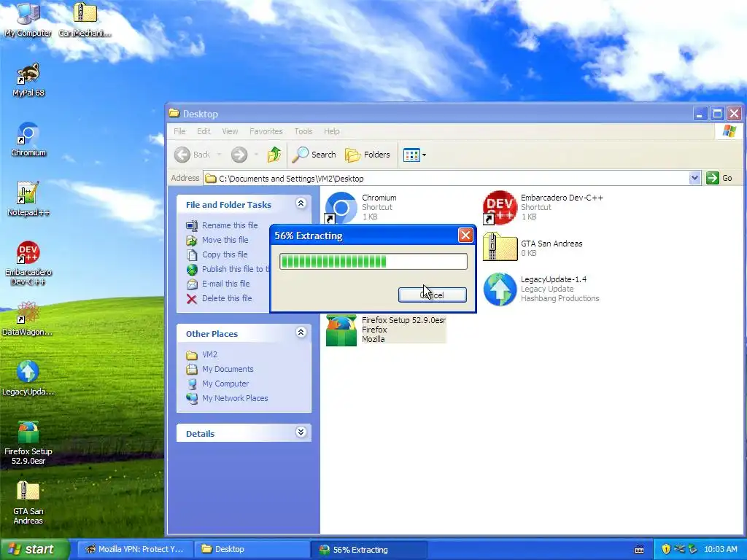Screen dimensions: 747x560
Task: Click the address bar path field
Action: [446, 179]
